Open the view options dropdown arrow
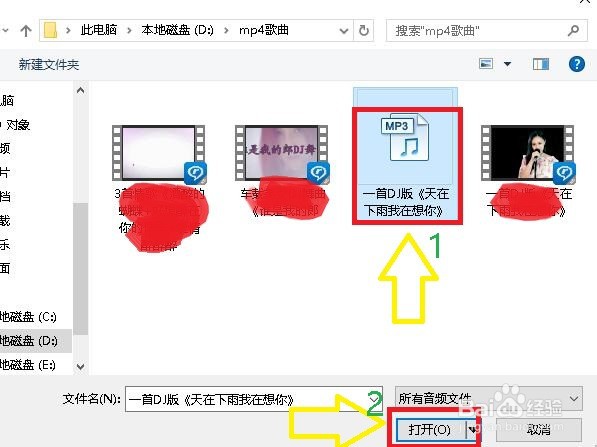Image resolution: width=597 pixels, height=447 pixels. [x=507, y=64]
